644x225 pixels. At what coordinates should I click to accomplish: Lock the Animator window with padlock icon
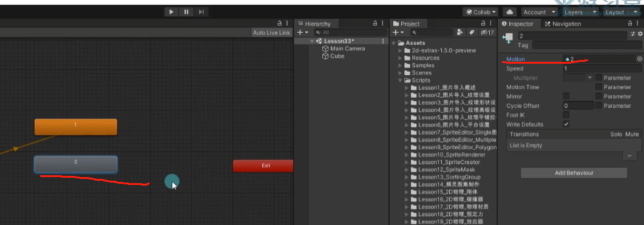(x=279, y=24)
